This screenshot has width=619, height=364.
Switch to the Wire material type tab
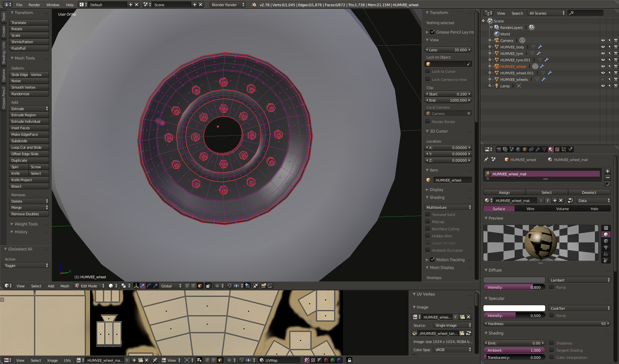point(530,209)
